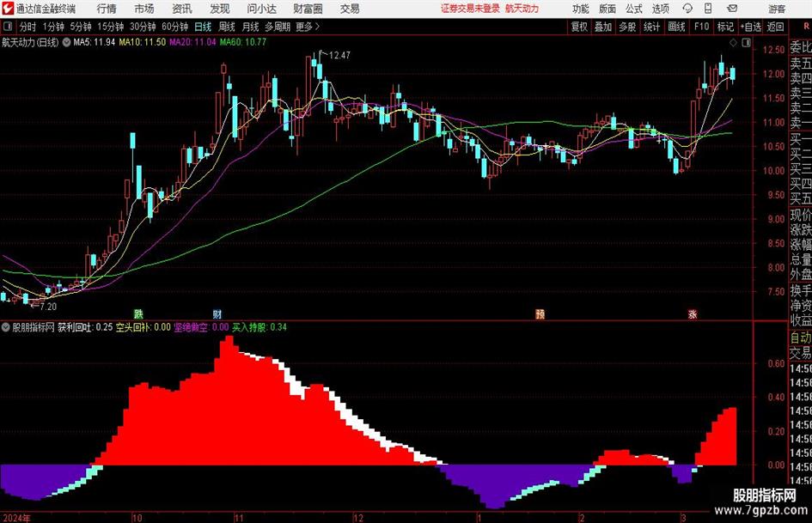812x523 pixels.
Task: Click the circle icon beside 股朋指标网 indicator
Action: [x=6, y=327]
